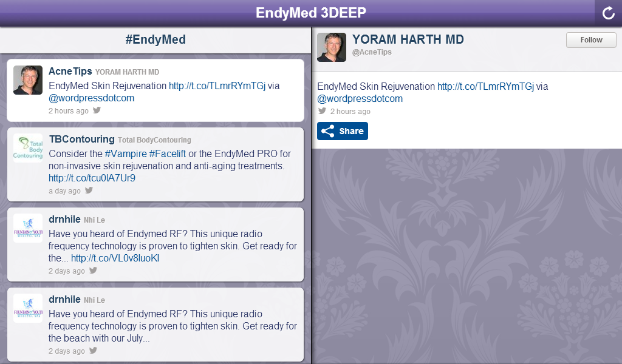The image size is (622, 364).
Task: Click Twitter bird icon in tweet detail panel
Action: coord(322,111)
